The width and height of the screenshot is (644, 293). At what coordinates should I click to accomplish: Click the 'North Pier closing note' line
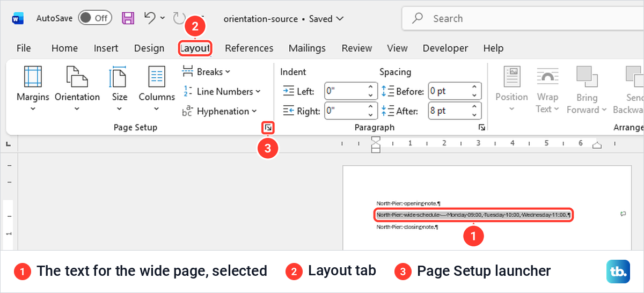point(407,227)
